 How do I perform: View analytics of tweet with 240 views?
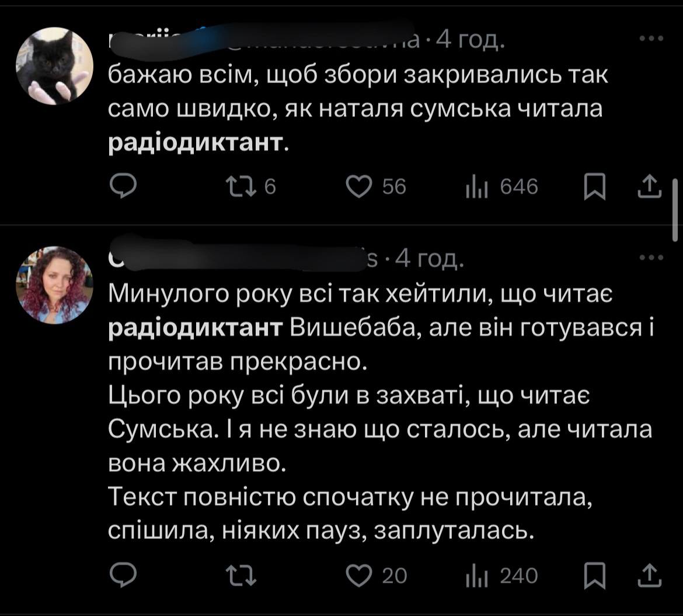point(473,576)
